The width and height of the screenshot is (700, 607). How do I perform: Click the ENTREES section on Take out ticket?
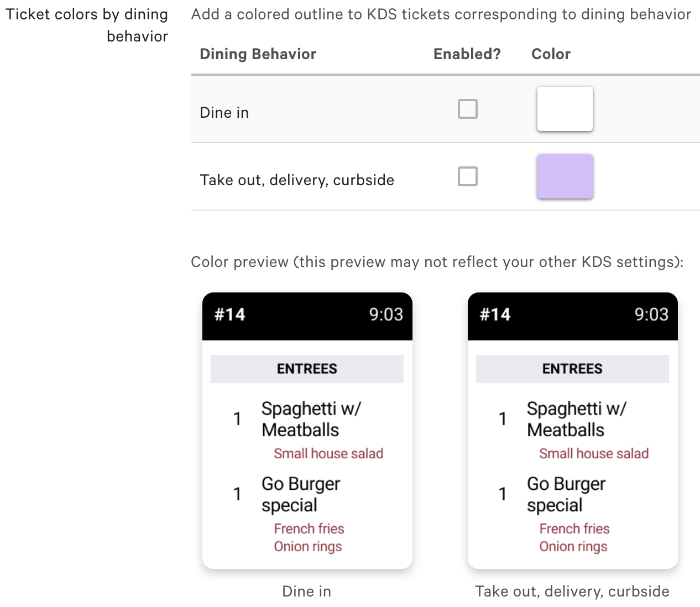click(x=572, y=369)
